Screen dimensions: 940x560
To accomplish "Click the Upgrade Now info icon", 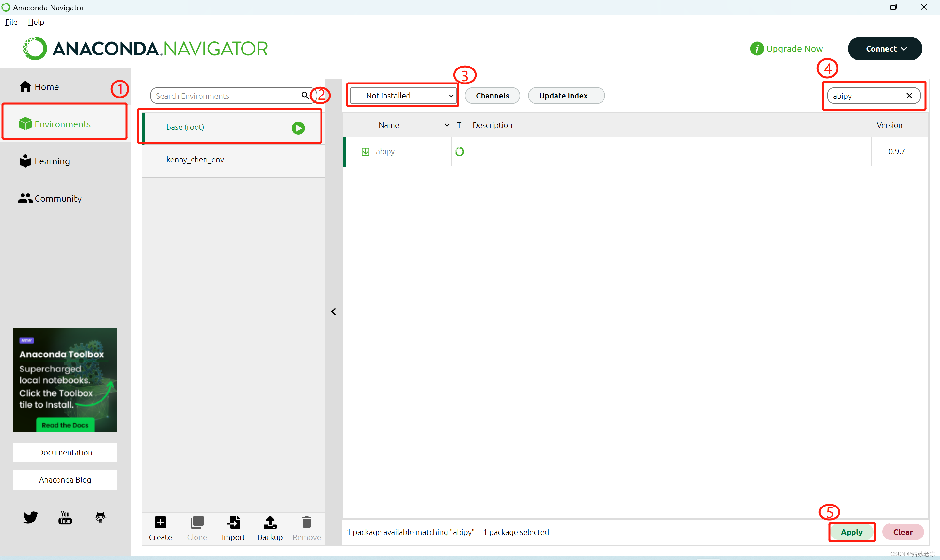I will [x=757, y=49].
